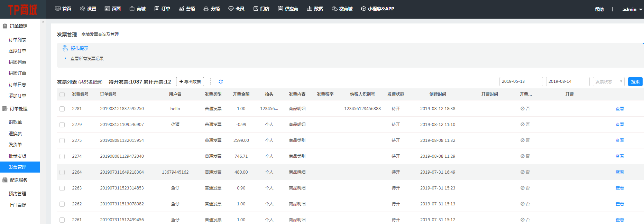
Task: Check the box for invoice 2281
Action: click(x=62, y=109)
